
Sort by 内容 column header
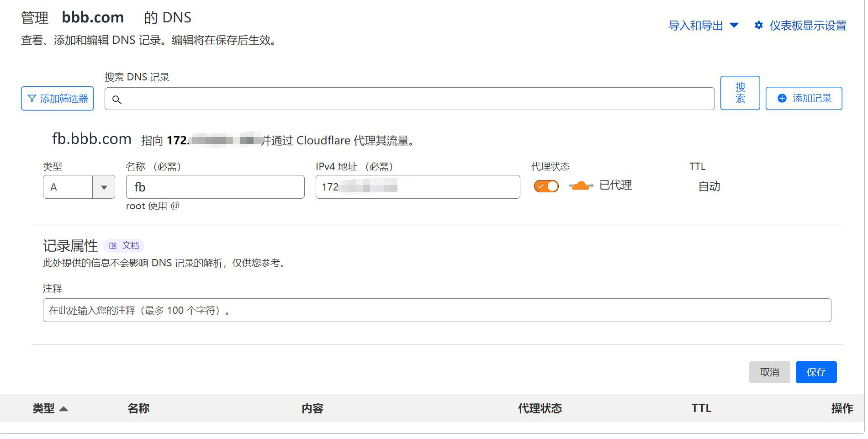(x=312, y=408)
